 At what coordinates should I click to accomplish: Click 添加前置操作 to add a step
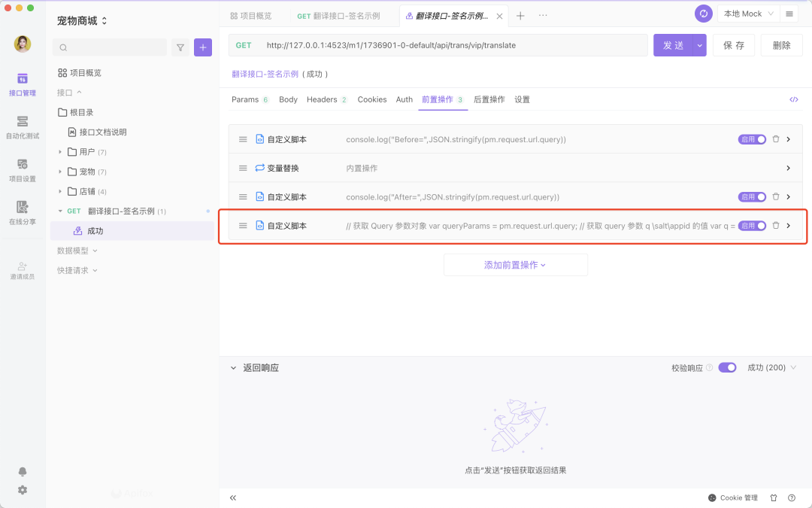[516, 264]
